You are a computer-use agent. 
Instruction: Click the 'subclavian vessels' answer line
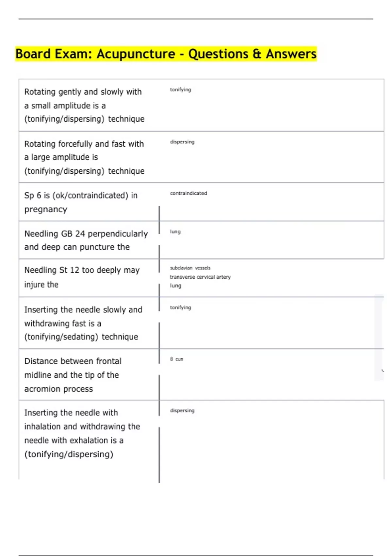click(x=190, y=268)
